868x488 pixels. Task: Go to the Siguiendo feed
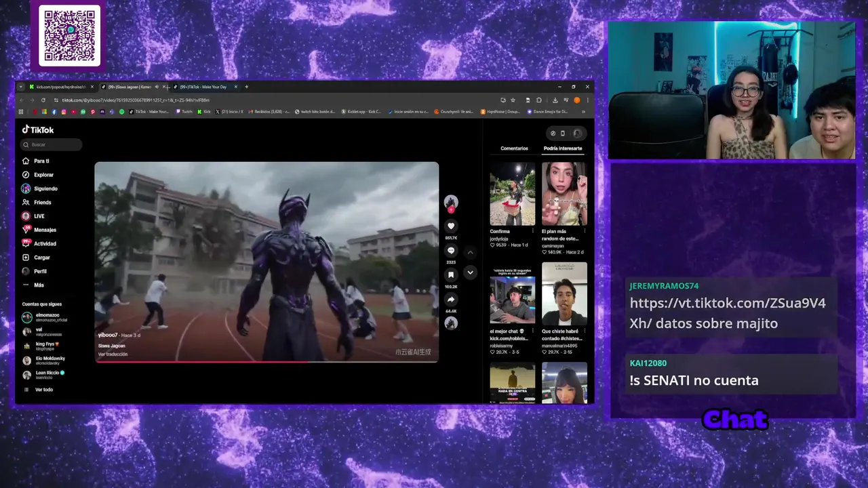[40, 188]
